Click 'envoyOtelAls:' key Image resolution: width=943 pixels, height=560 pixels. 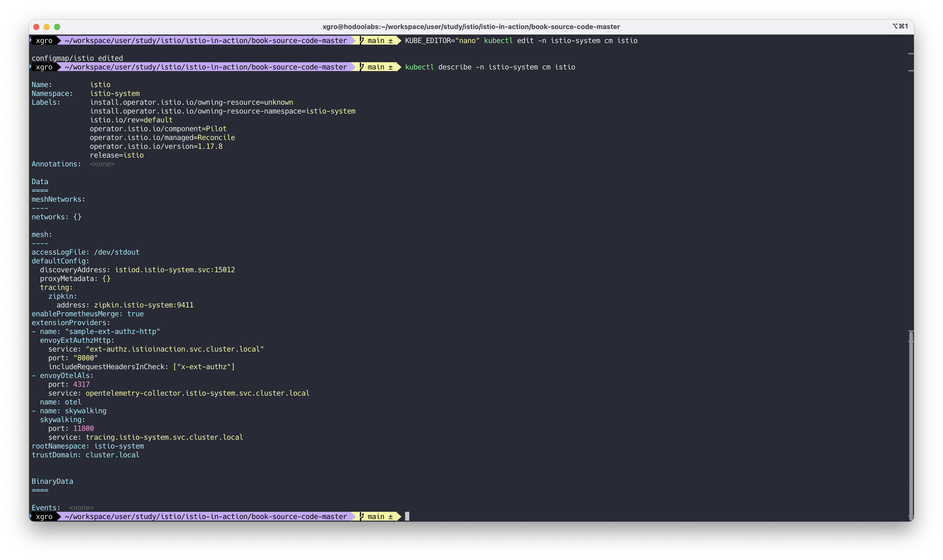tap(67, 375)
